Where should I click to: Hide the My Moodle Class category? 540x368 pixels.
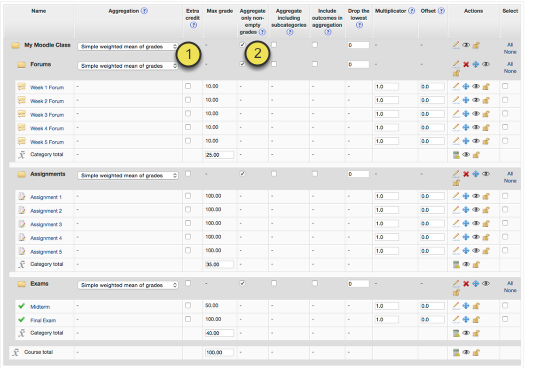tap(466, 45)
